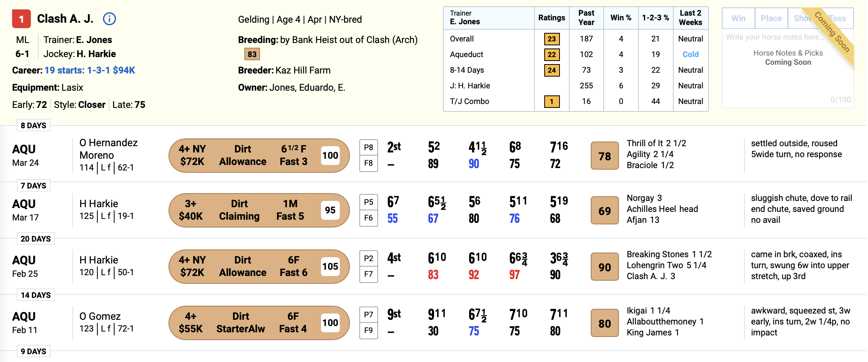Click the F9 finish position box

368,330
